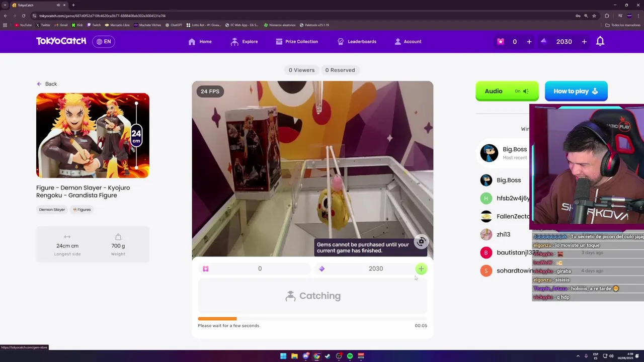Open Prize Collection page
This screenshot has height=362, width=644.
click(x=296, y=42)
